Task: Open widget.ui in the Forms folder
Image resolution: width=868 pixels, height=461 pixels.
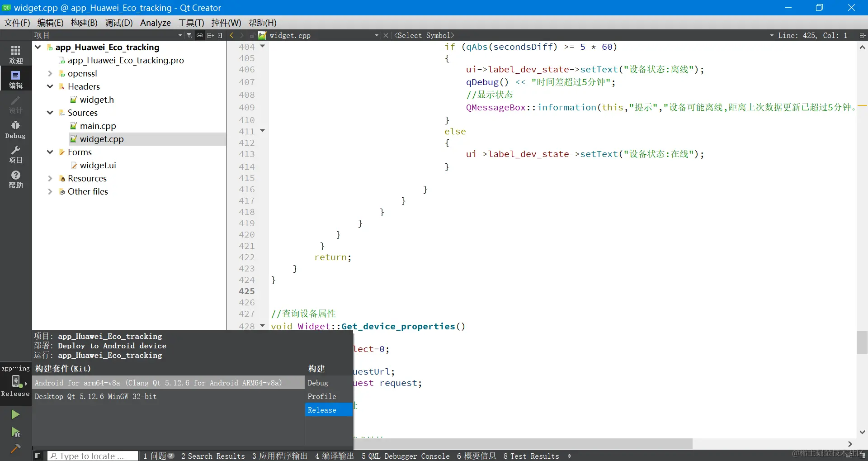Action: (98, 165)
